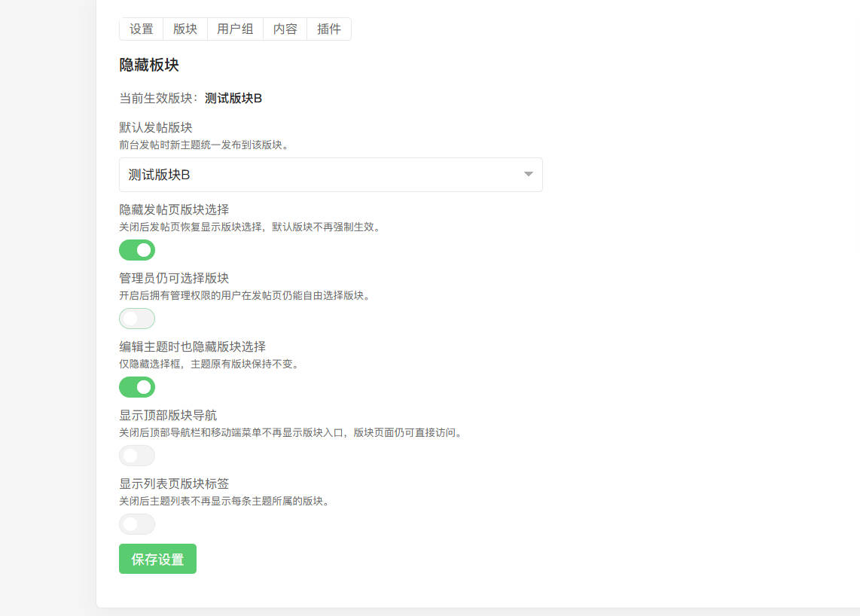Click the 管理员仍可选择版块 label
The height and width of the screenshot is (616, 860).
click(x=174, y=278)
